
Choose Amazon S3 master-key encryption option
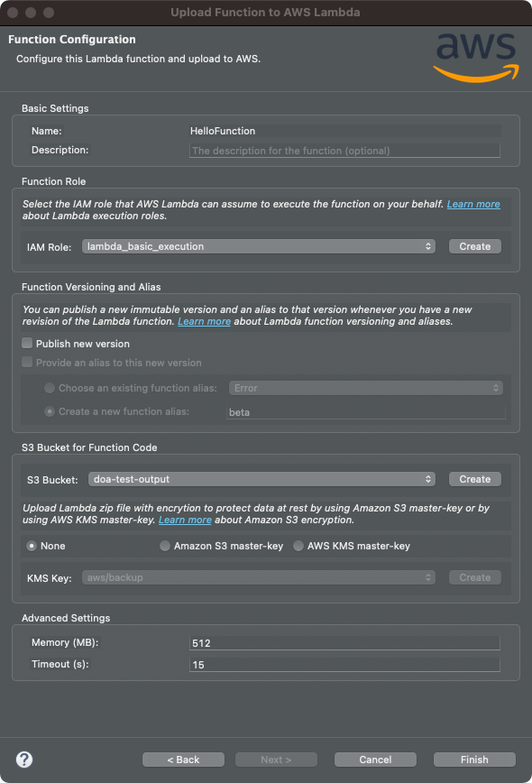[165, 546]
